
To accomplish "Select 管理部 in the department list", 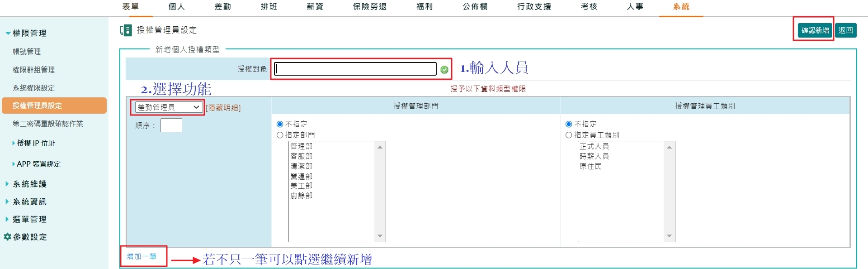I will pos(302,146).
